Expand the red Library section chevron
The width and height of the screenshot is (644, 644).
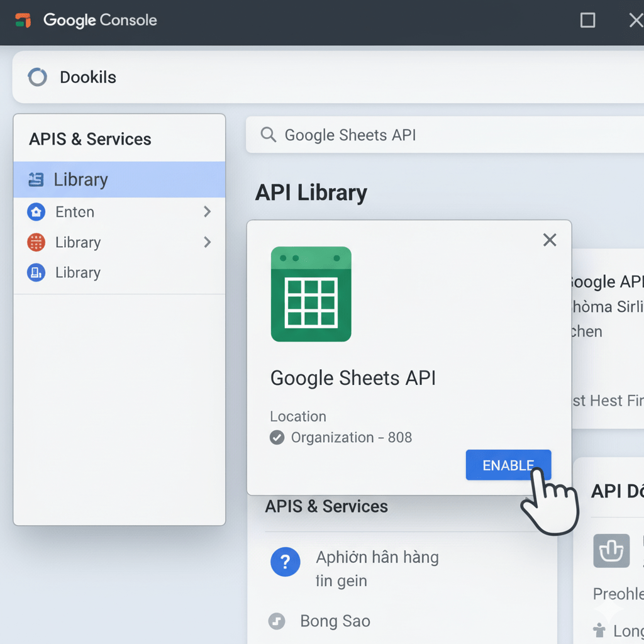point(208,242)
